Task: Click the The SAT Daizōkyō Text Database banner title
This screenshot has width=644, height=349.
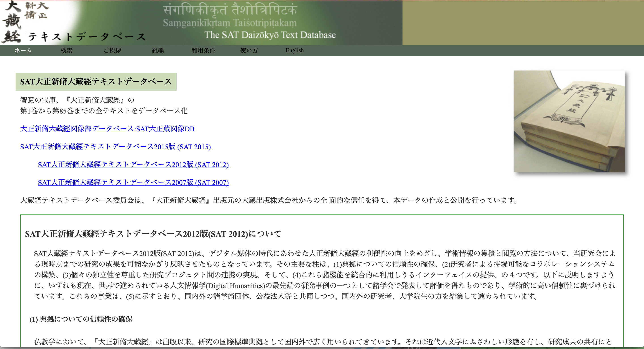Action: pyautogui.click(x=270, y=35)
